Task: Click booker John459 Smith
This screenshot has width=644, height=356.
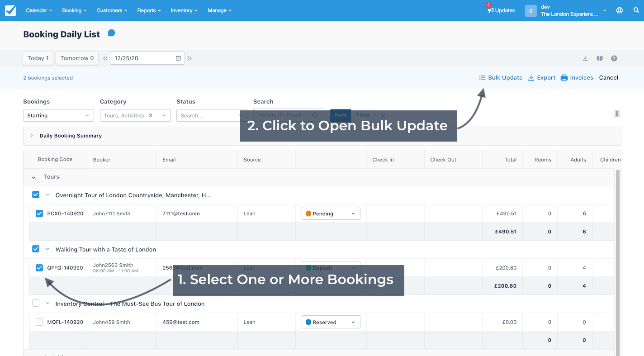Action: [111, 322]
